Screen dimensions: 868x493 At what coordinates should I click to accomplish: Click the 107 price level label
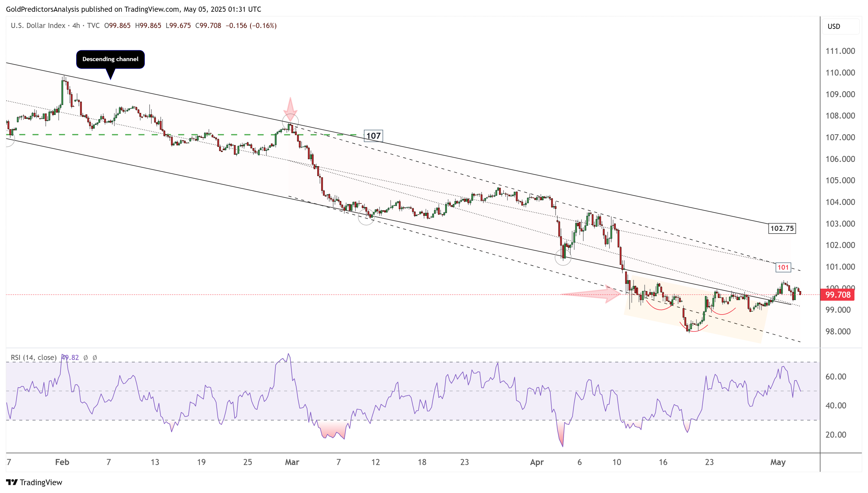[x=374, y=136]
